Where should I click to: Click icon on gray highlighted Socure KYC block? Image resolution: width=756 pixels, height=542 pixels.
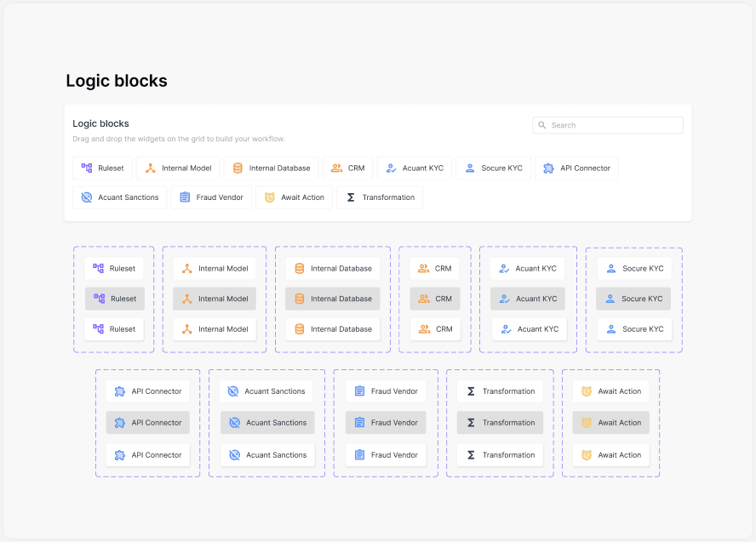click(x=610, y=299)
